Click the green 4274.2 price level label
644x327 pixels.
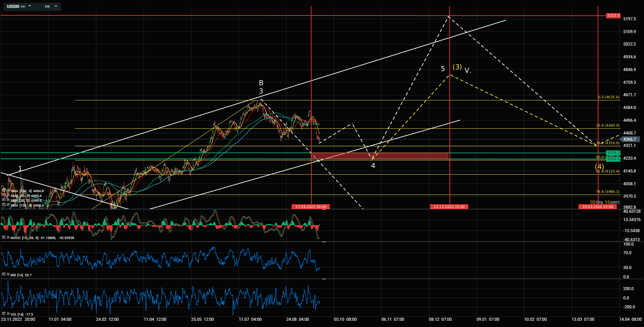coord(613,152)
